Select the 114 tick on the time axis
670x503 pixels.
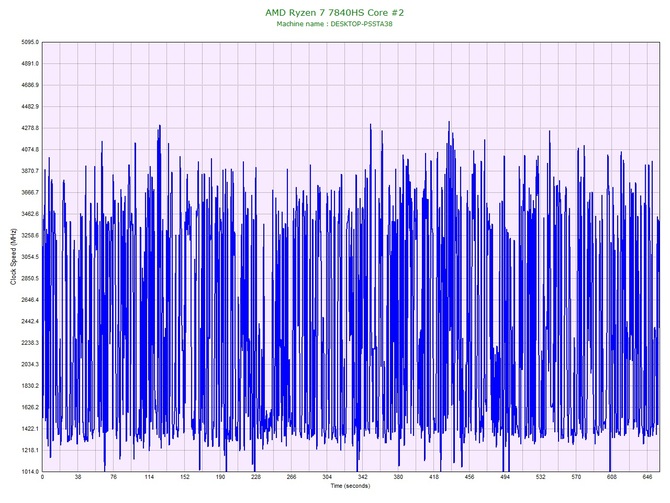[x=149, y=477]
